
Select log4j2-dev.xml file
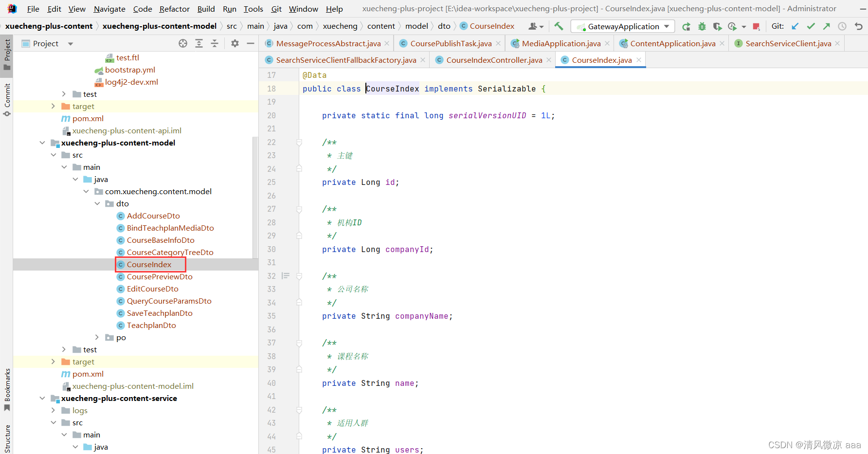point(131,82)
